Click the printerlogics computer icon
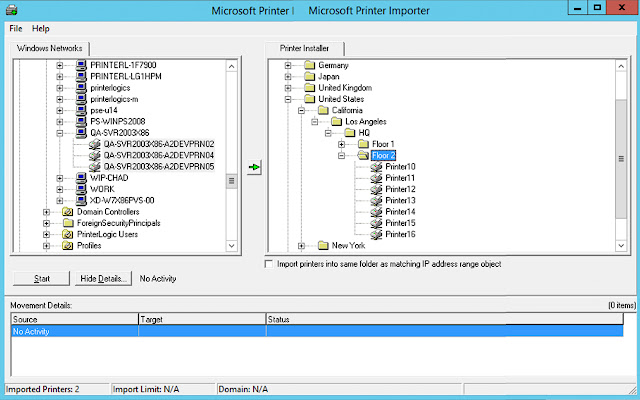This screenshot has height=400, width=640. 81,88
